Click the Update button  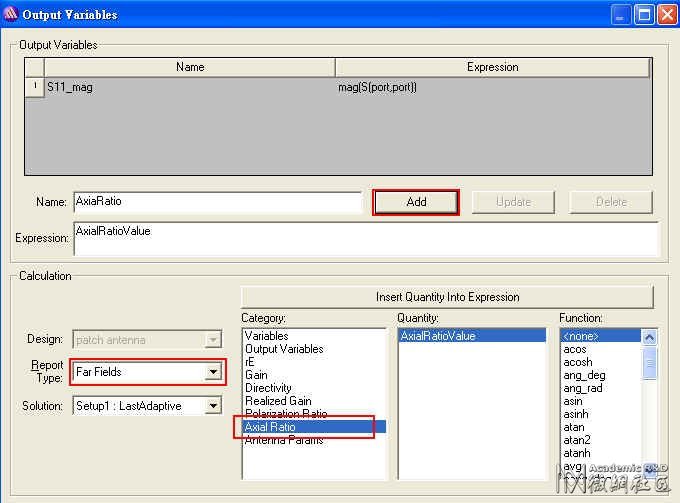click(513, 202)
